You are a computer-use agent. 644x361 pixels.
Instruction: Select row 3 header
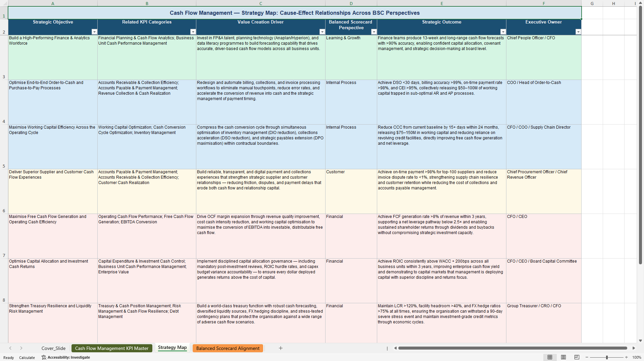[4, 57]
